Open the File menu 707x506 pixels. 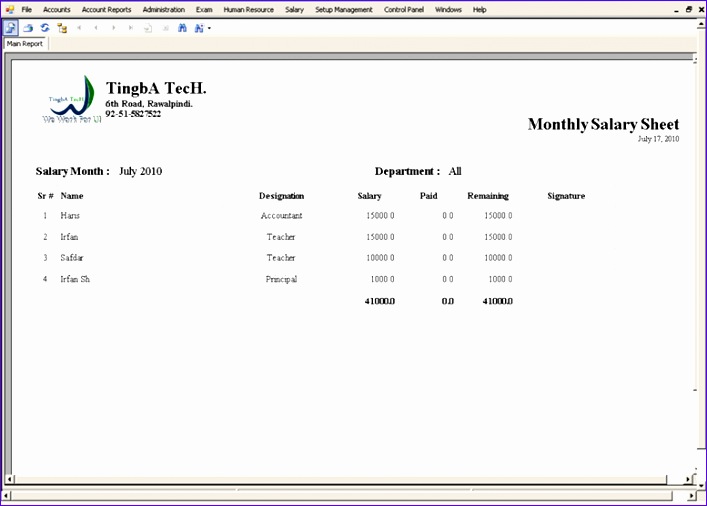click(x=27, y=9)
